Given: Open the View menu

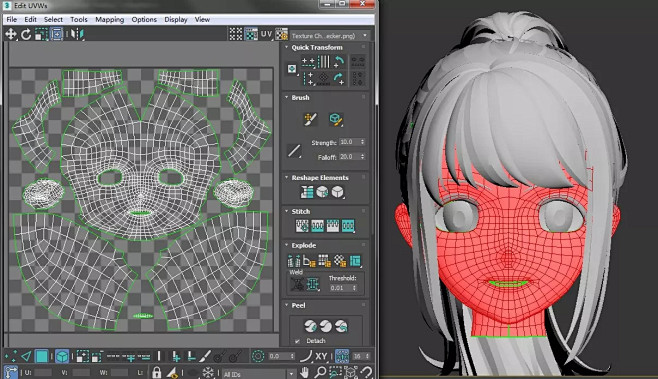Looking at the screenshot, I should pyautogui.click(x=202, y=19).
